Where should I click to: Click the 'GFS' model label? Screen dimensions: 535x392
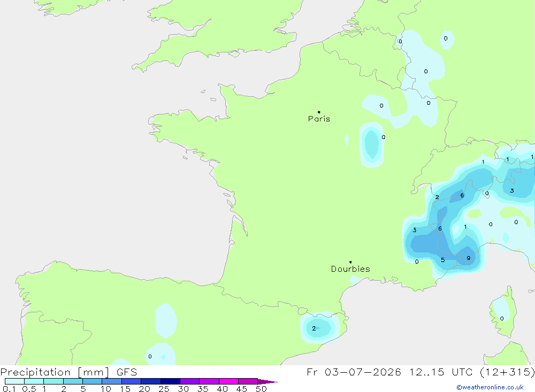coord(127,372)
